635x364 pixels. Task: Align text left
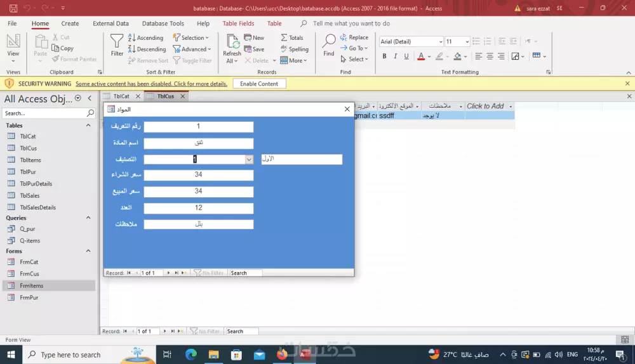pos(479,56)
